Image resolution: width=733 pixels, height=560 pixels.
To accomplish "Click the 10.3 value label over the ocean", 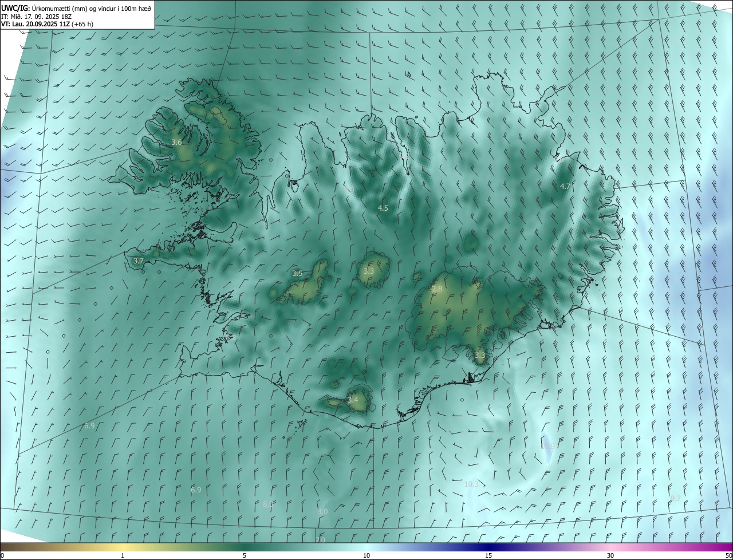I will [471, 484].
